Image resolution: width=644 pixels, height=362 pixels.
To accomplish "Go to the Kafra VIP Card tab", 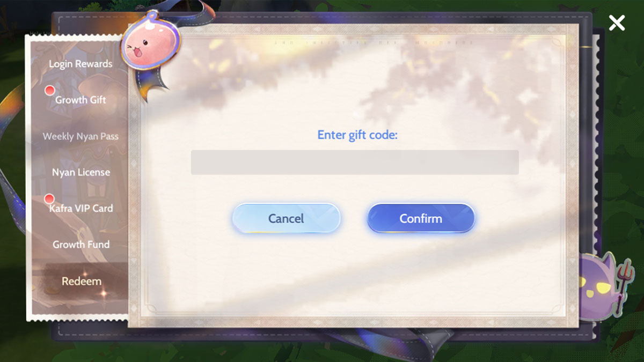I will [80, 208].
